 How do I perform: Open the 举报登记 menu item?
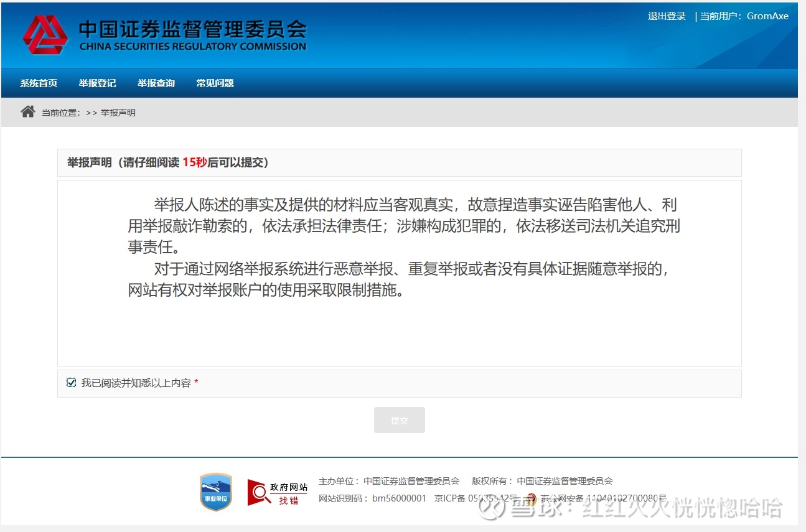pos(97,83)
